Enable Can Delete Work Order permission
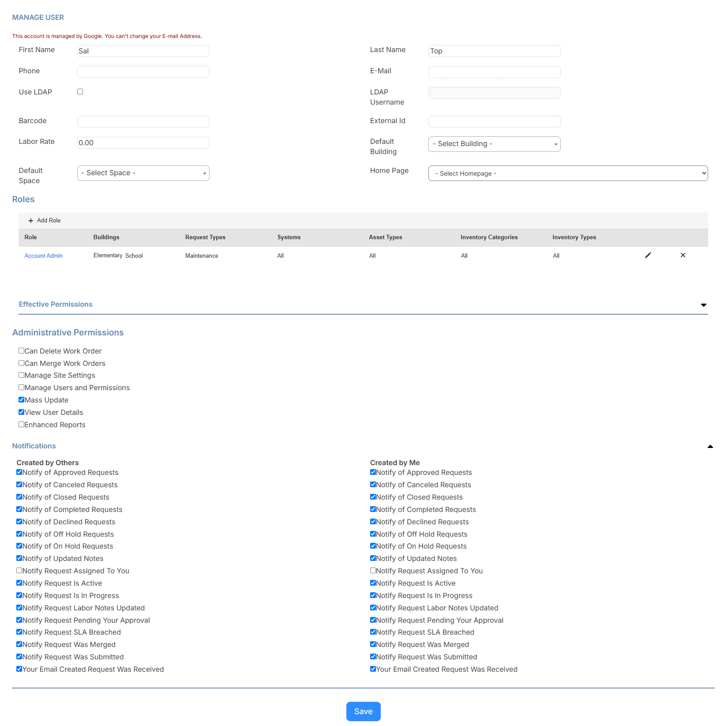728x726 pixels. pyautogui.click(x=21, y=350)
